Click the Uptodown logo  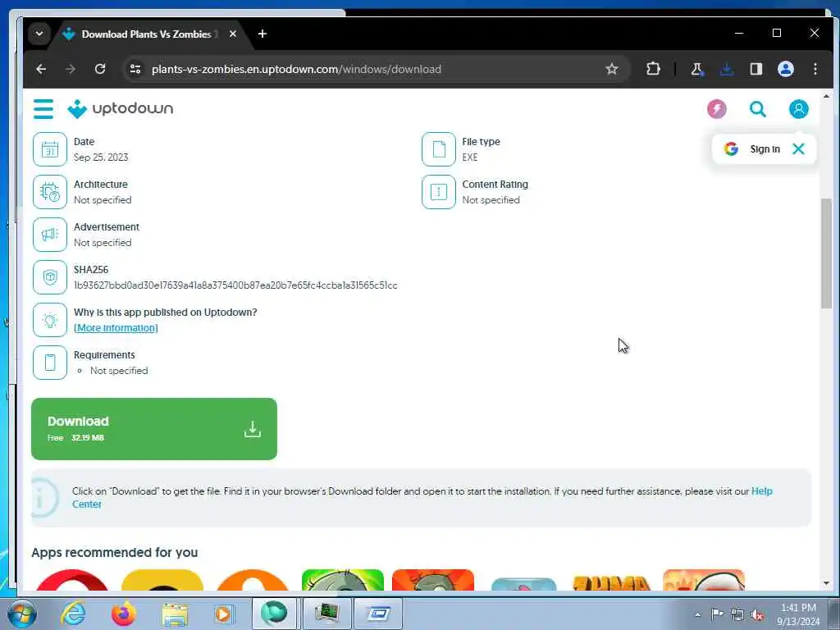121,109
